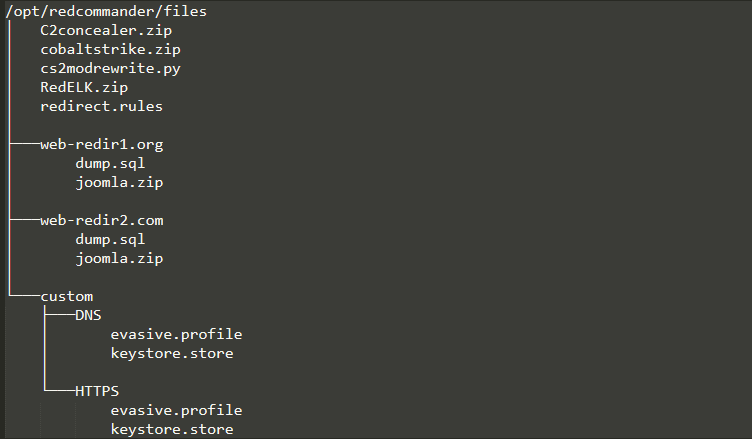Image resolution: width=752 pixels, height=439 pixels.
Task: Click the web-redir2.com folder name
Action: 102,220
